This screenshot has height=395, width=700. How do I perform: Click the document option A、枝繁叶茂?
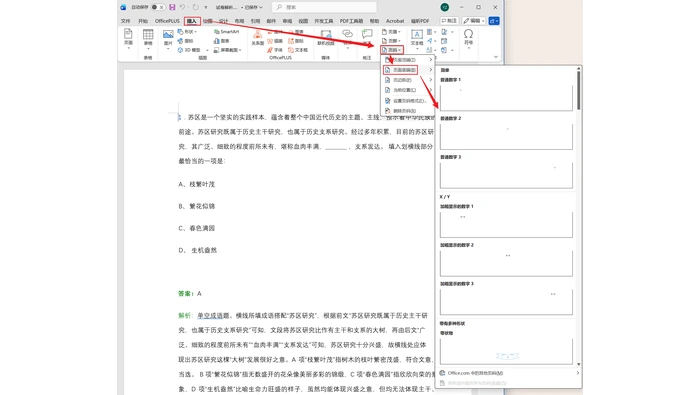pyautogui.click(x=196, y=184)
